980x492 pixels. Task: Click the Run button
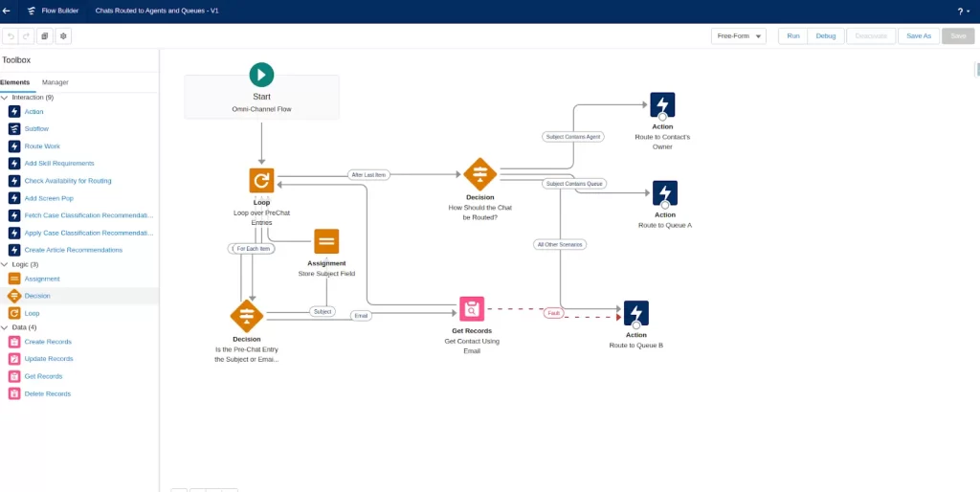pyautogui.click(x=793, y=36)
